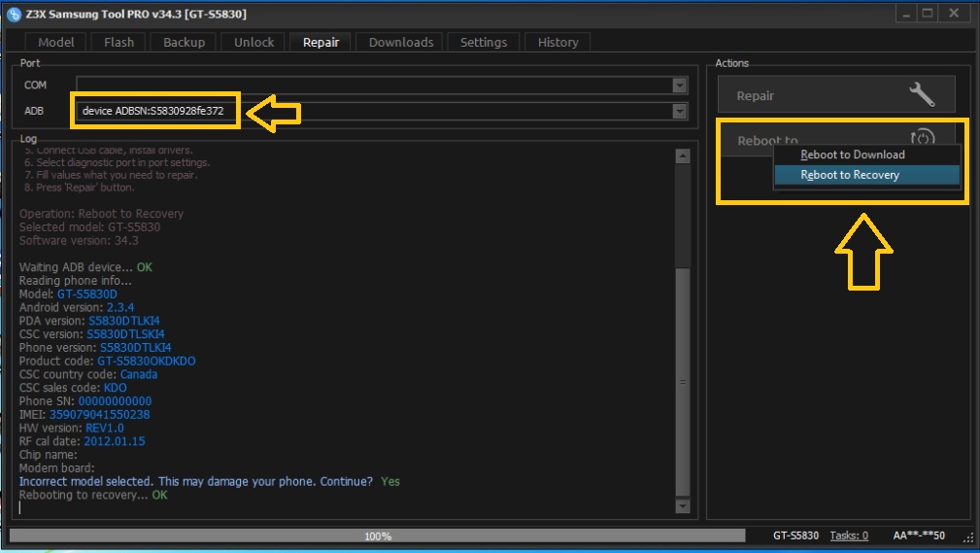Click HW version value REV1.0

coord(104,428)
